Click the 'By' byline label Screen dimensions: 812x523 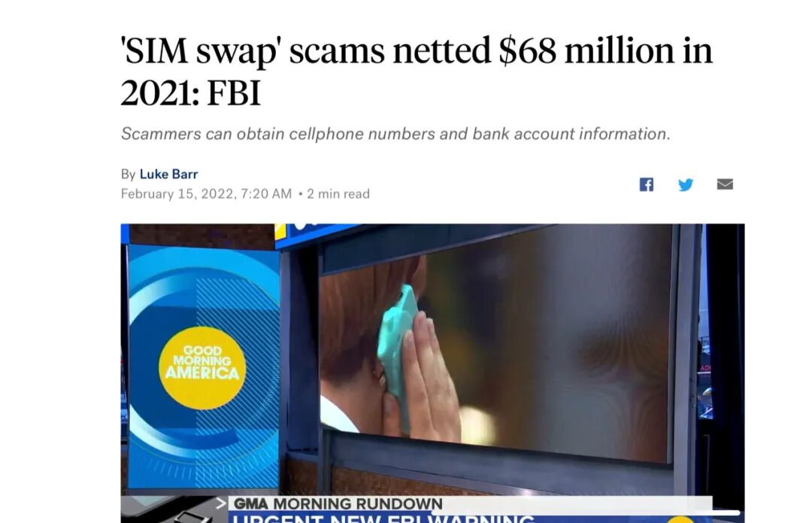pos(128,174)
